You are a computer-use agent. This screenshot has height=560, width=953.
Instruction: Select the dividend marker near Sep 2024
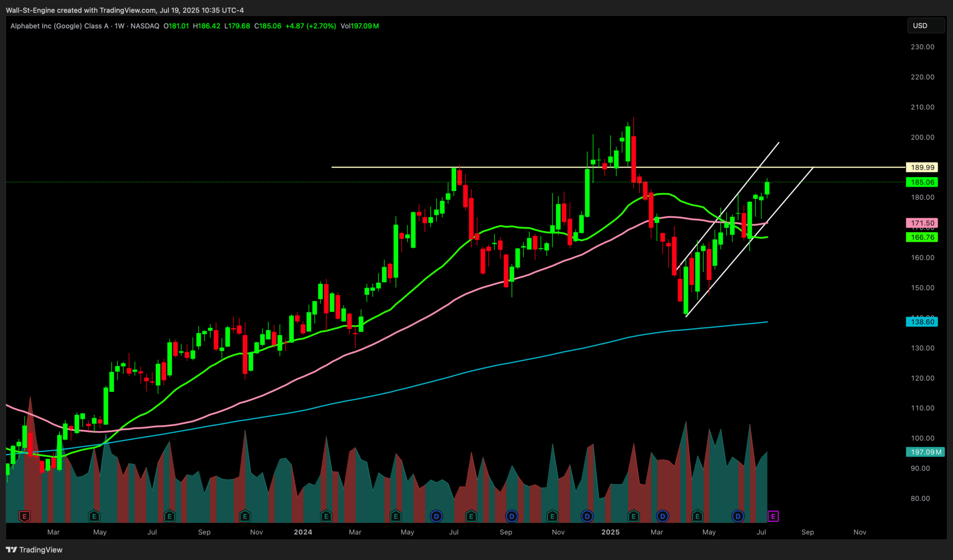click(512, 516)
